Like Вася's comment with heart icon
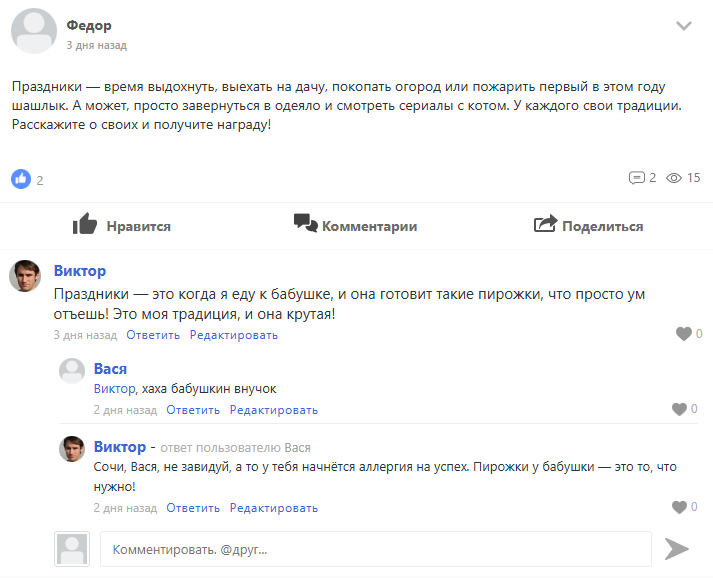The width and height of the screenshot is (713, 578). pos(679,409)
